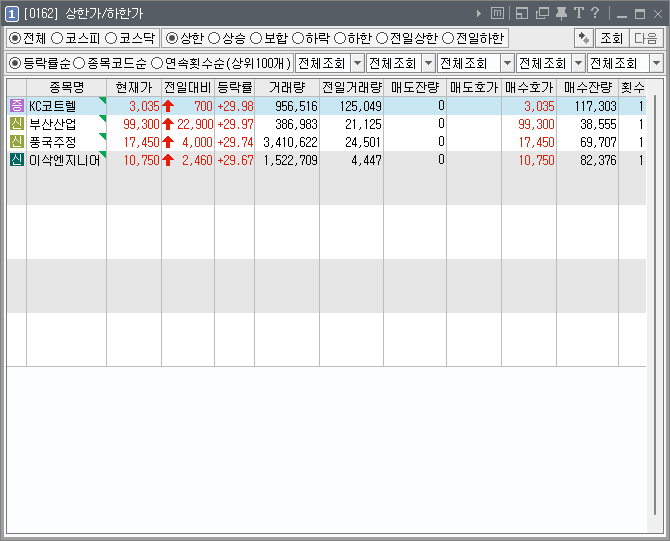Click the 다음 next button
This screenshot has width=670, height=541.
tap(646, 38)
